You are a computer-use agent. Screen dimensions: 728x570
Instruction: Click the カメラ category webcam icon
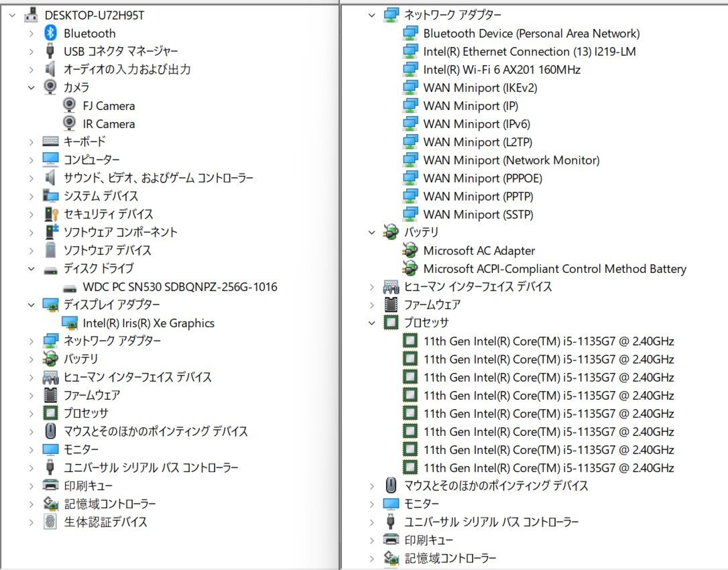coord(50,87)
